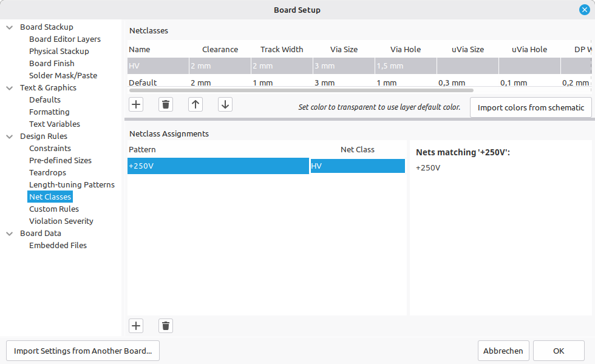The image size is (595, 364).
Task: Select the +250V pattern cell
Action: click(x=218, y=166)
